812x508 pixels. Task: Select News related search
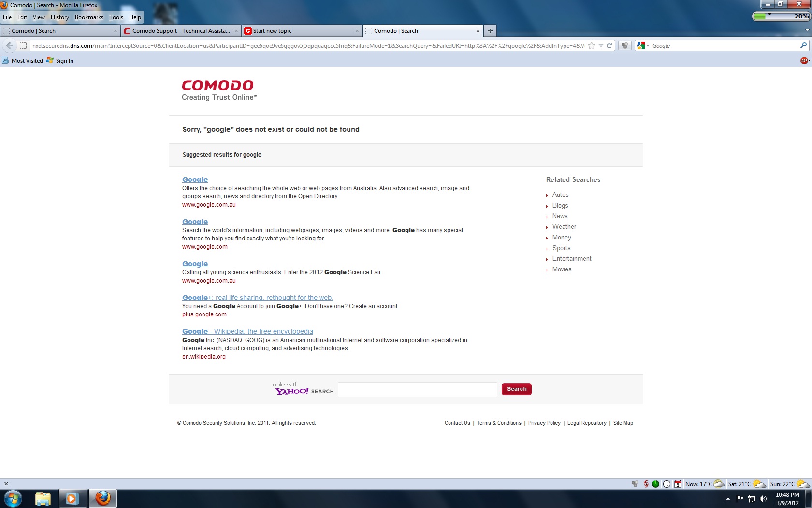pos(560,216)
